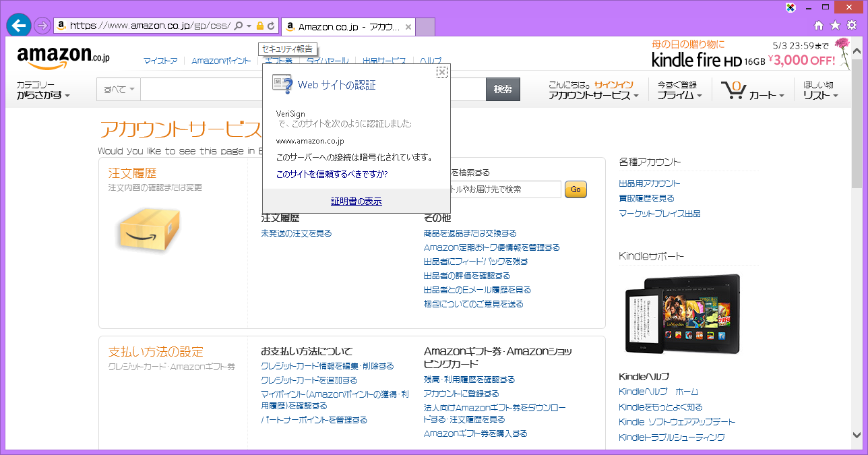Refresh the page using the reload icon
This screenshot has height=455, width=868.
click(271, 26)
